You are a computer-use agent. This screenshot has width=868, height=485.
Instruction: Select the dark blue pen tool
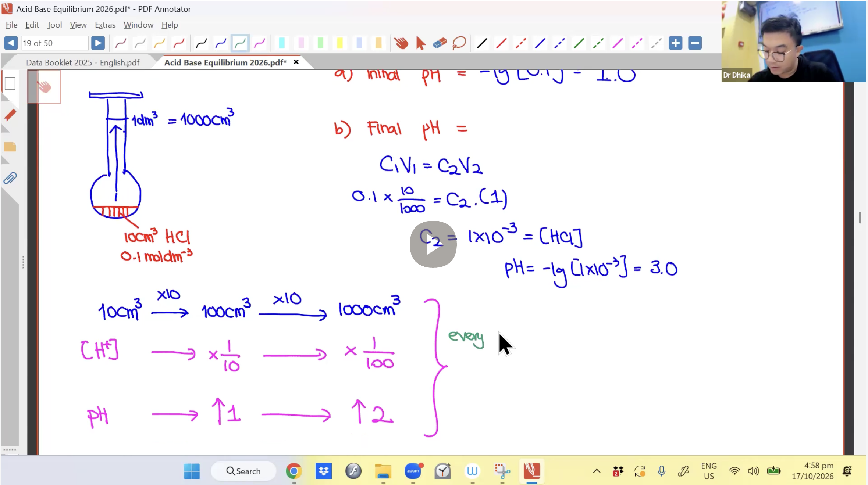(x=221, y=43)
